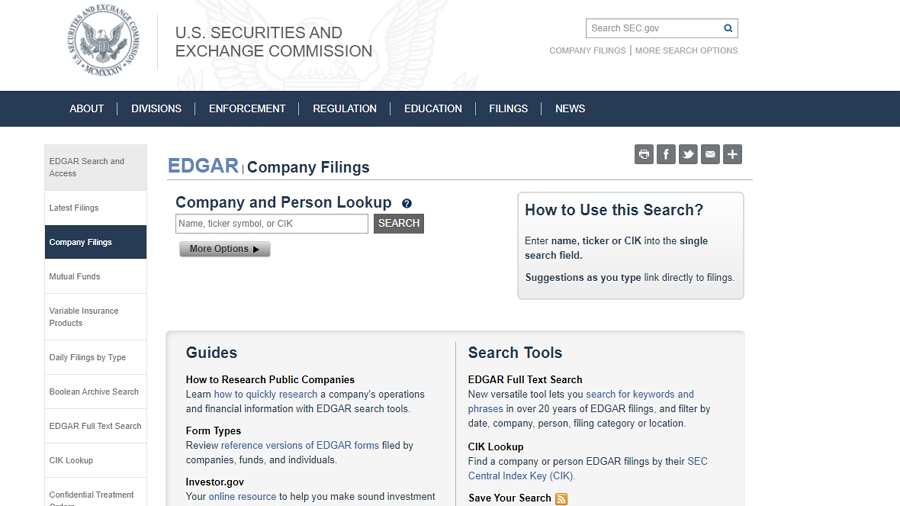Open MORE SEARCH OPTIONS link

pos(686,50)
